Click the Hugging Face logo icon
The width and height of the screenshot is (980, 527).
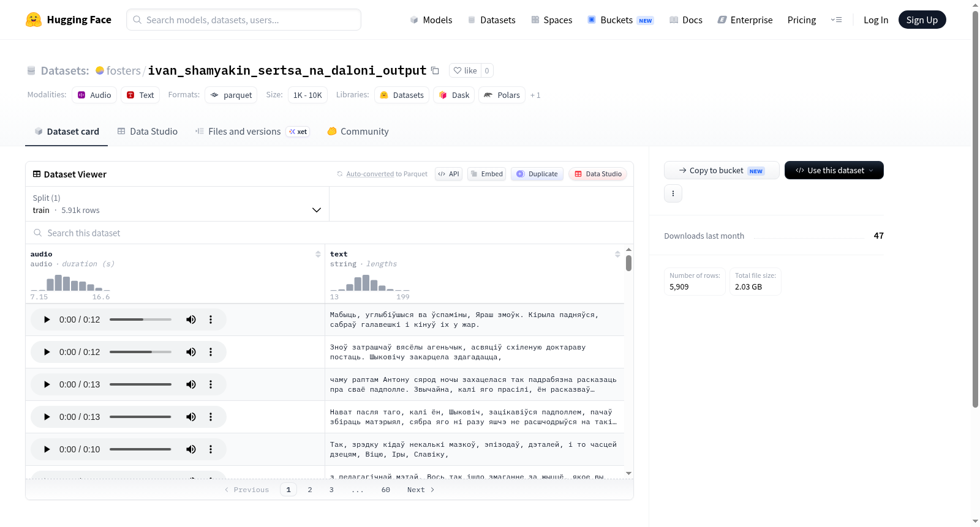[34, 20]
